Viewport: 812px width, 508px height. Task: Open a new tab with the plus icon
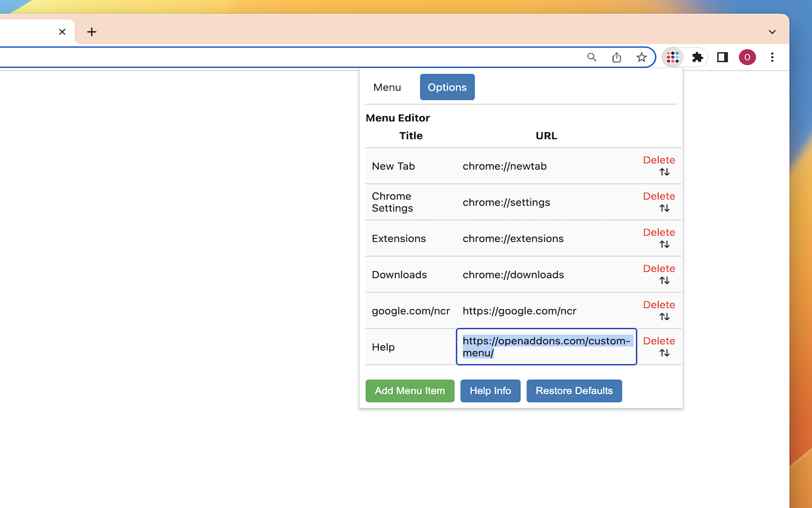[x=91, y=32]
